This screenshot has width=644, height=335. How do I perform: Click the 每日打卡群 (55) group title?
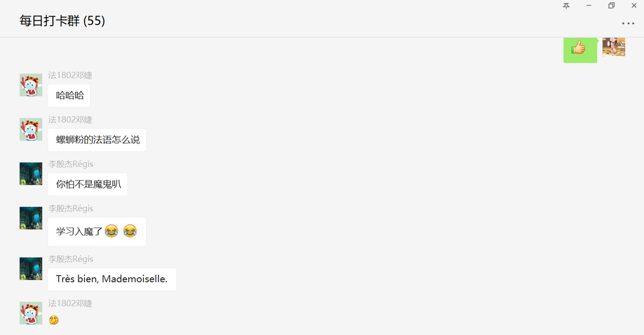pos(62,21)
